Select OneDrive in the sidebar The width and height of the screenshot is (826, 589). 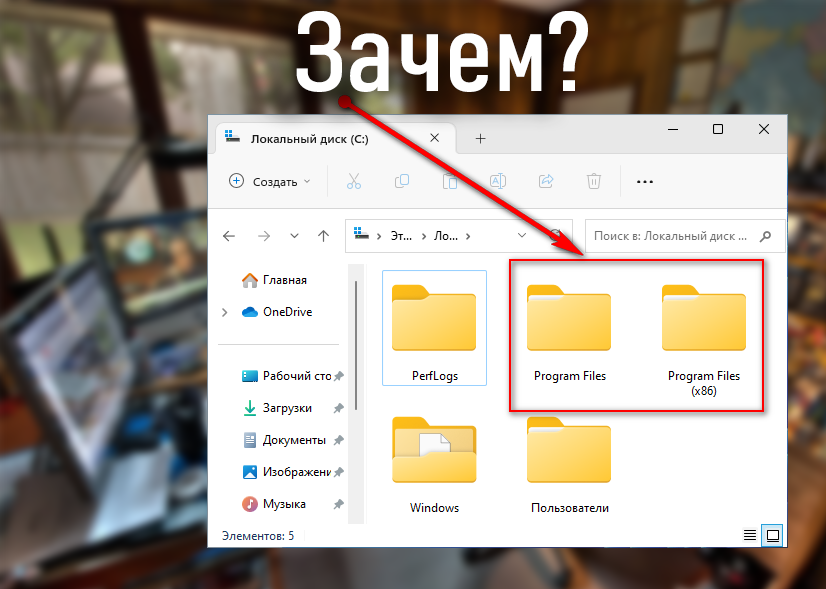coord(277,312)
